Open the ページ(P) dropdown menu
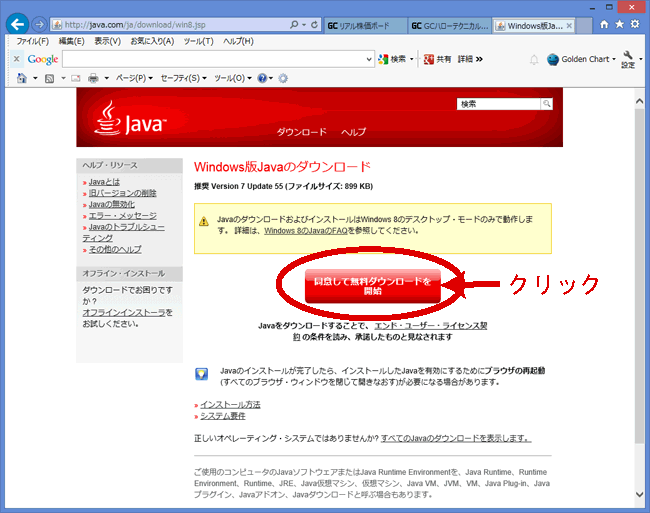Image resolution: width=650 pixels, height=513 pixels. [x=134, y=78]
